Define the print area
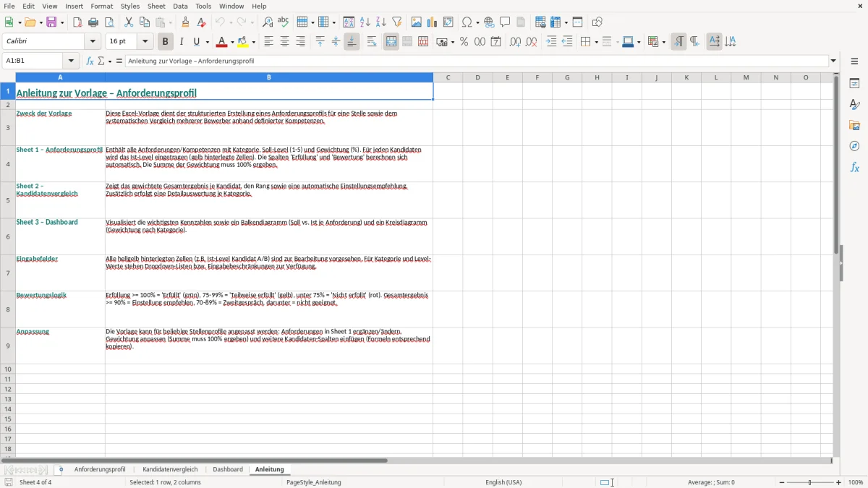The width and height of the screenshot is (868, 488). (540, 22)
